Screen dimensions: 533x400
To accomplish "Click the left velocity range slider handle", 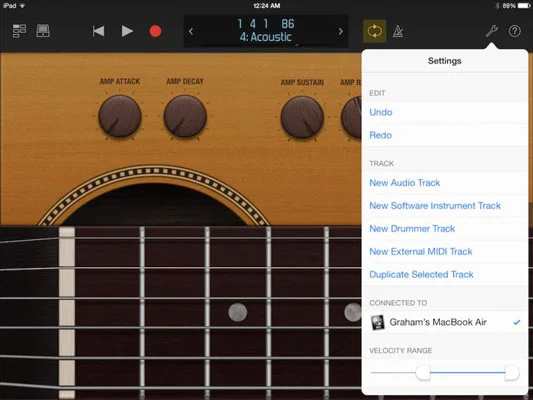I will pos(423,372).
